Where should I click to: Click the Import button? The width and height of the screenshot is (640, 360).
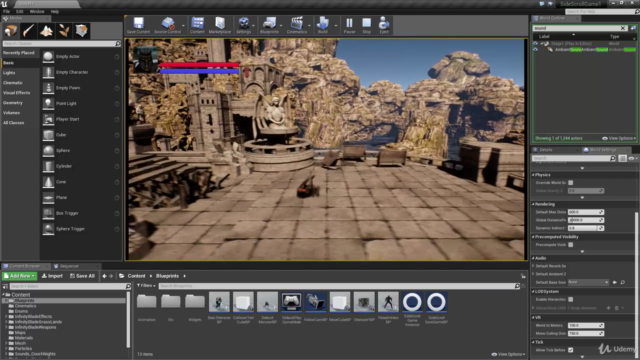click(x=53, y=276)
